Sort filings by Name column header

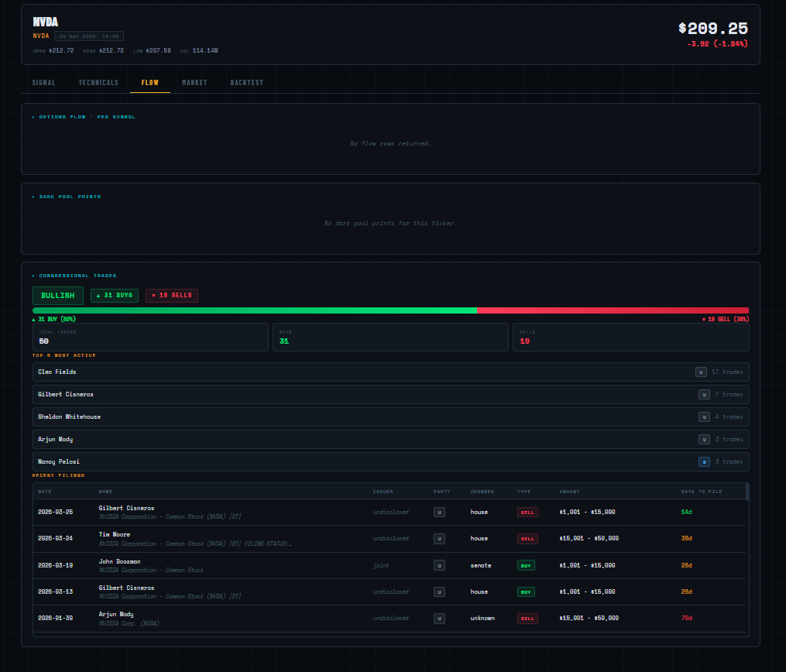click(x=105, y=492)
